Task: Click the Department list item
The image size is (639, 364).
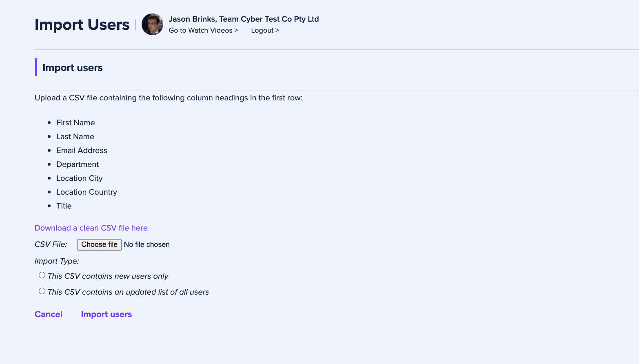Action: click(78, 164)
